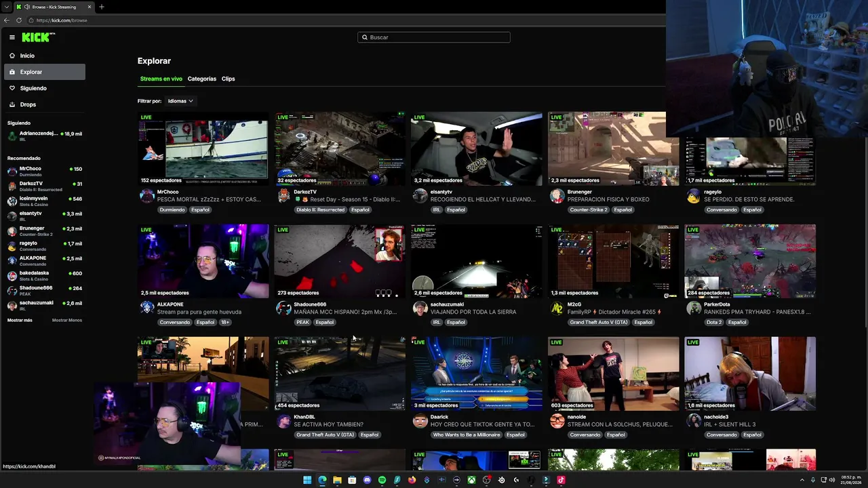Click ALKAPONE's avatar beside the stream title
The image size is (868, 488).
point(146,308)
